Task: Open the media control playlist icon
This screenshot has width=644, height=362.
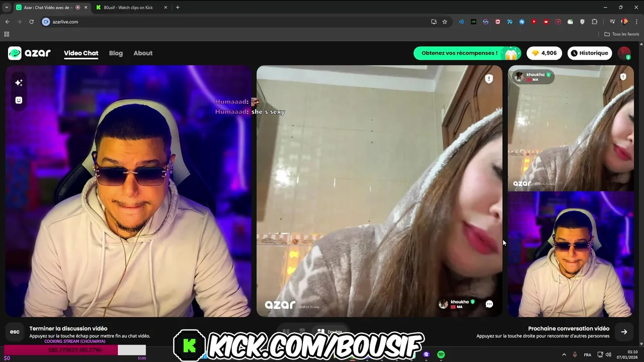Action: click(612, 22)
